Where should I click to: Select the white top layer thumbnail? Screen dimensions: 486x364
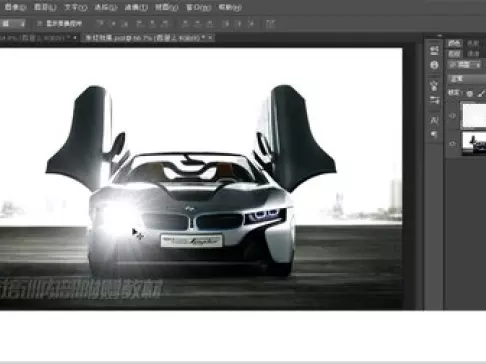[473, 115]
